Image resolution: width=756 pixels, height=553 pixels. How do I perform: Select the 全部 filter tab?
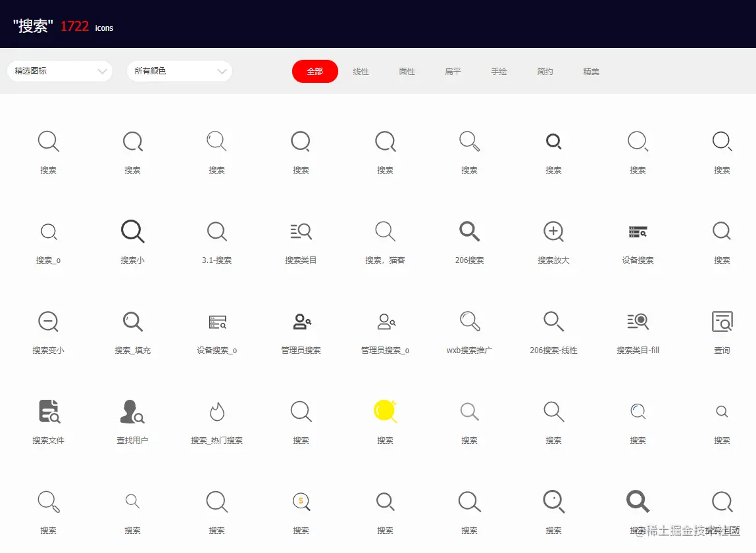click(315, 71)
